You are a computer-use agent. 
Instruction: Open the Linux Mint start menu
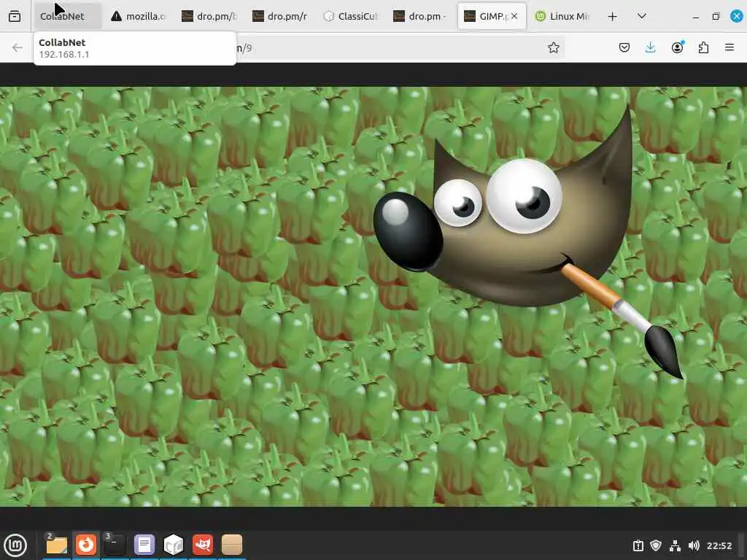point(16,545)
